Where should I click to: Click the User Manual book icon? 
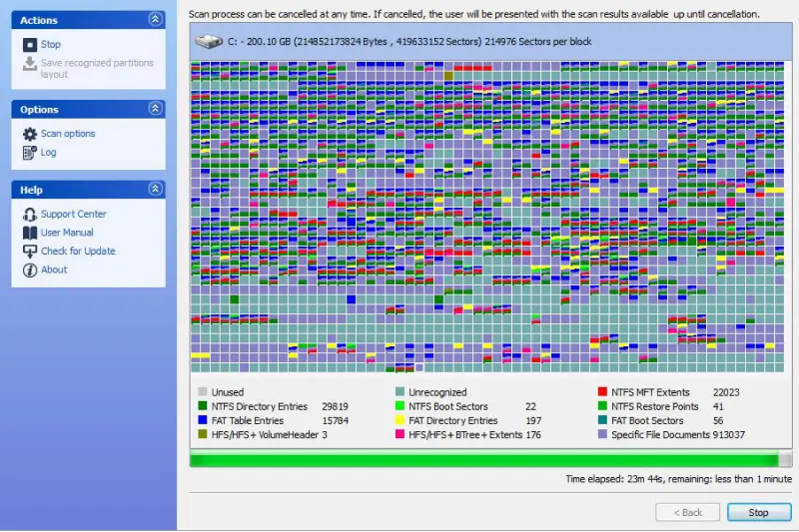click(30, 233)
